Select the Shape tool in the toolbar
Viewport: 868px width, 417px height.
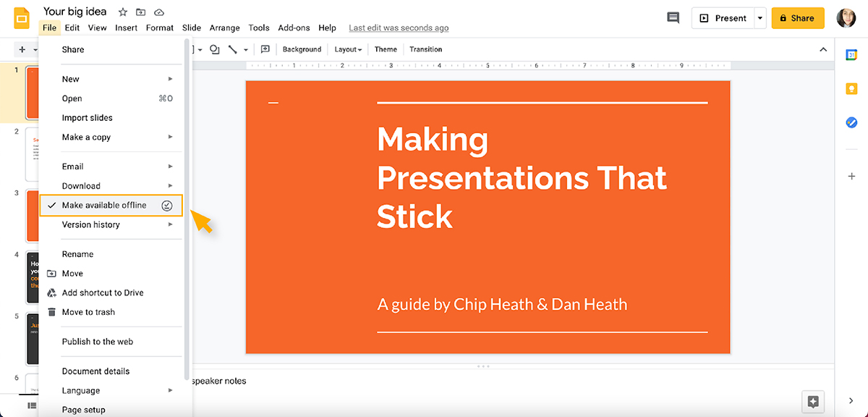tap(215, 49)
